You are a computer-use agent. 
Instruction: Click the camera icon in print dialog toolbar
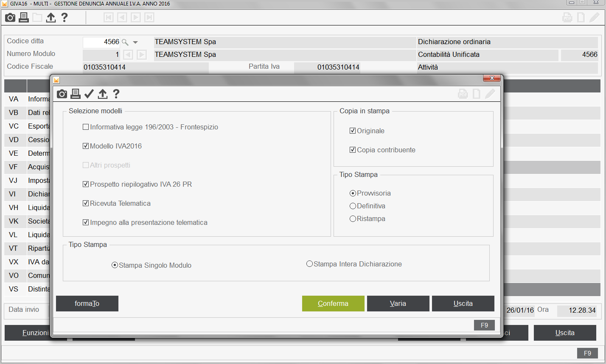pyautogui.click(x=62, y=94)
